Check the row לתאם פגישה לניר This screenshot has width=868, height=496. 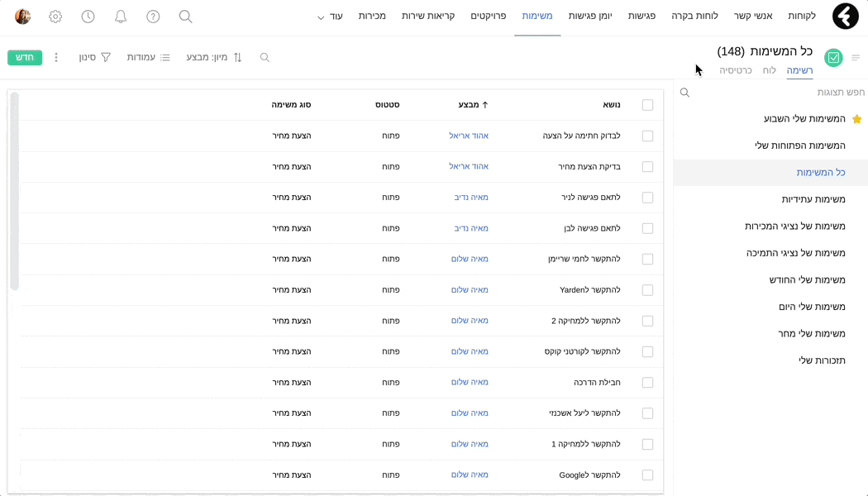pos(647,198)
